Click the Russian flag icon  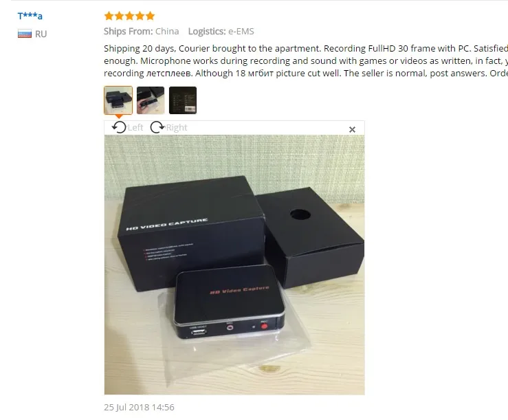25,34
